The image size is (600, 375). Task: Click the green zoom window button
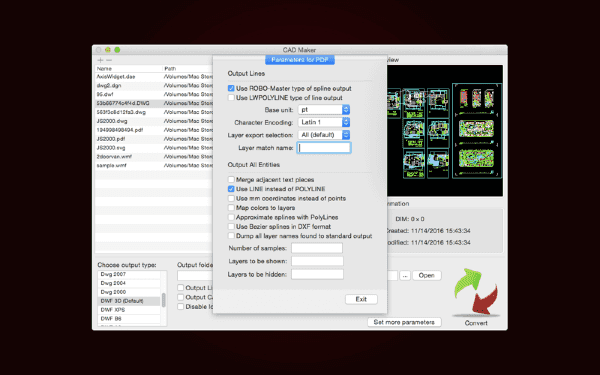(117, 50)
